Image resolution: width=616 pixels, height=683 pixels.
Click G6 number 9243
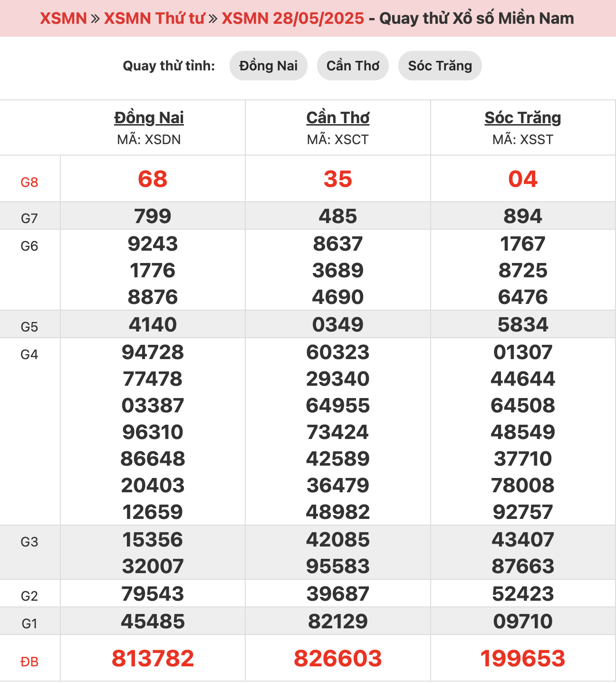click(153, 244)
